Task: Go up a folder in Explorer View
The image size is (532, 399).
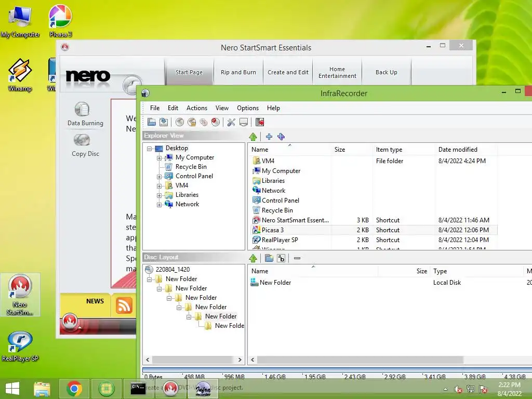Action: [x=253, y=137]
